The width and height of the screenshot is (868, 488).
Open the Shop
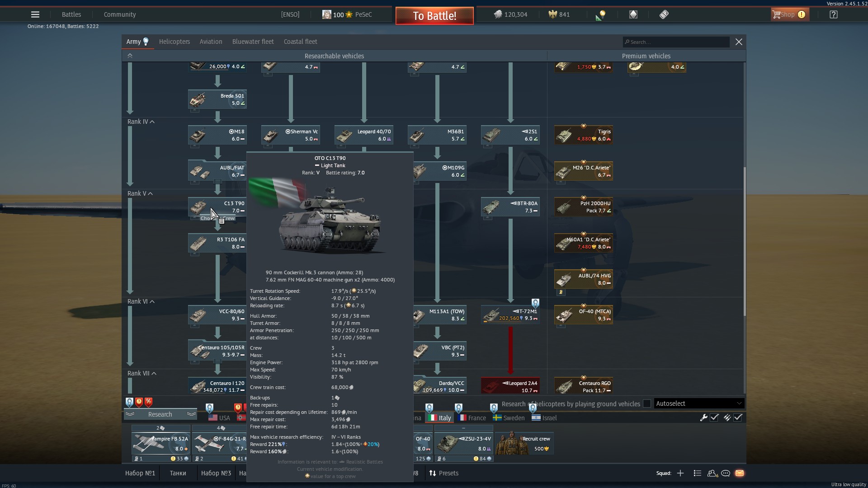pyautogui.click(x=789, y=14)
